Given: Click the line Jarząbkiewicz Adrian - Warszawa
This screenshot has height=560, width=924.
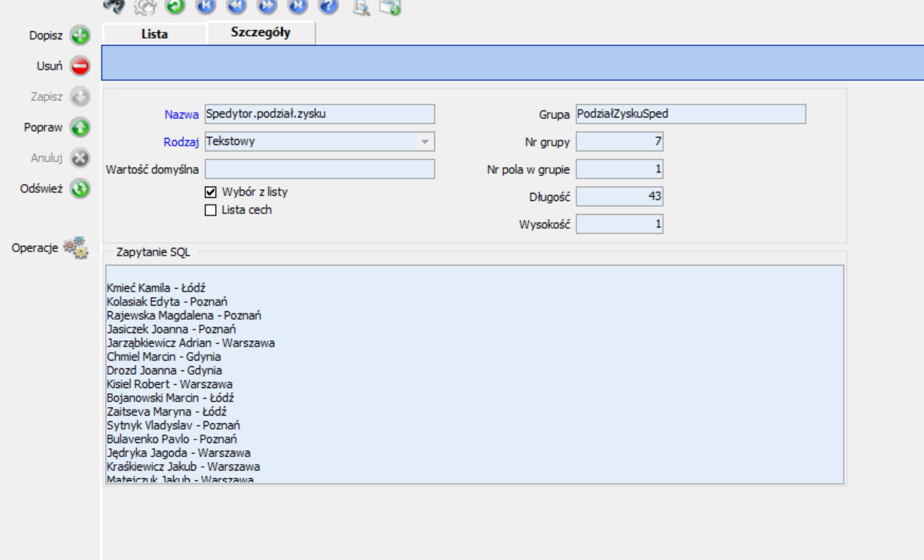Looking at the screenshot, I should (191, 343).
